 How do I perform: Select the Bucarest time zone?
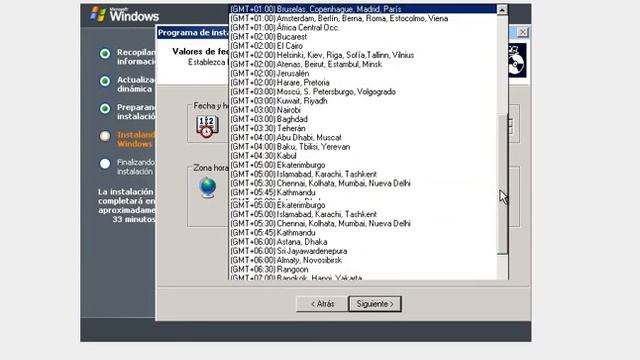click(362, 37)
